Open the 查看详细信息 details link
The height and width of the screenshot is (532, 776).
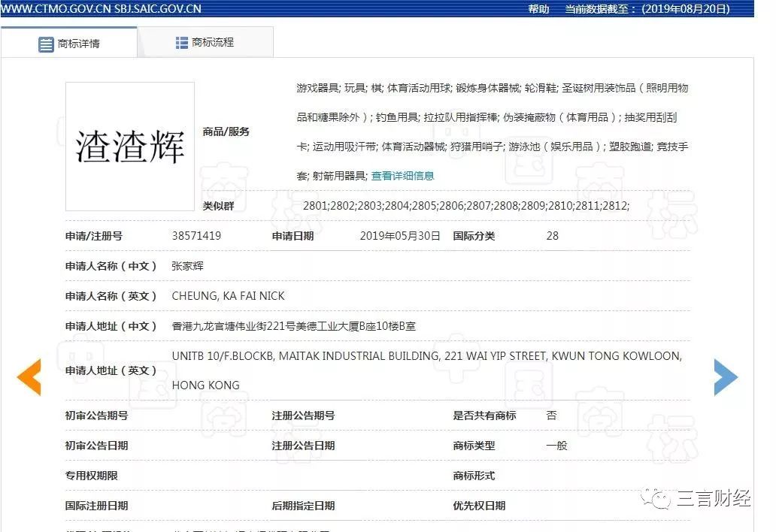[x=403, y=175]
